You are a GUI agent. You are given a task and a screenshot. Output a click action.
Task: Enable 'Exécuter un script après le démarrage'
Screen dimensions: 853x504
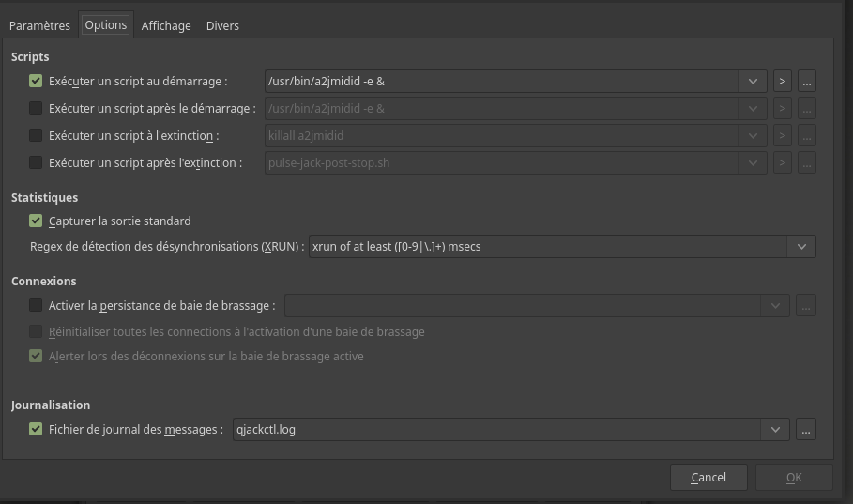click(x=37, y=109)
